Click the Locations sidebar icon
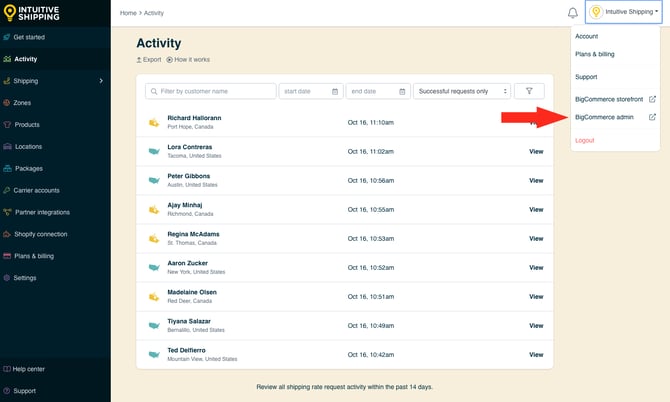Screen dimensions: 670x402 (x=7, y=147)
